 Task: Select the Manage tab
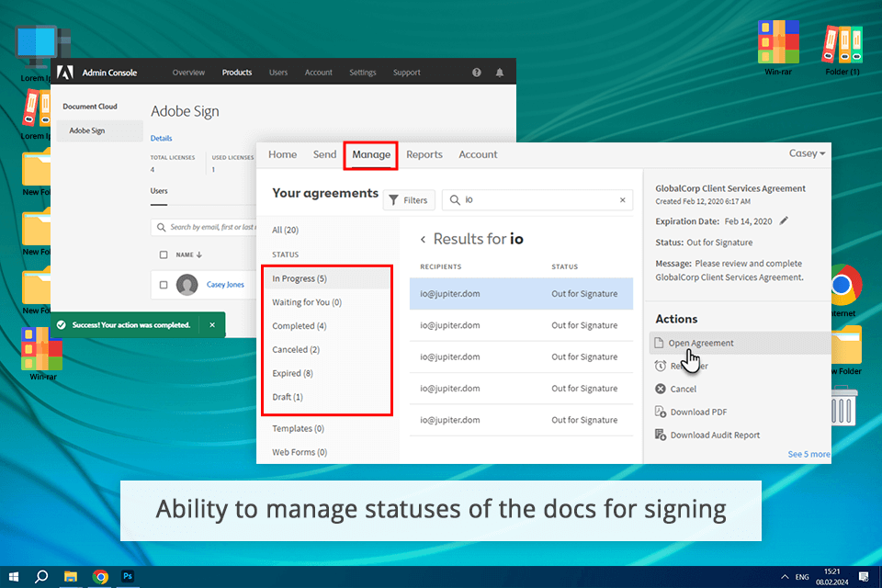click(371, 154)
